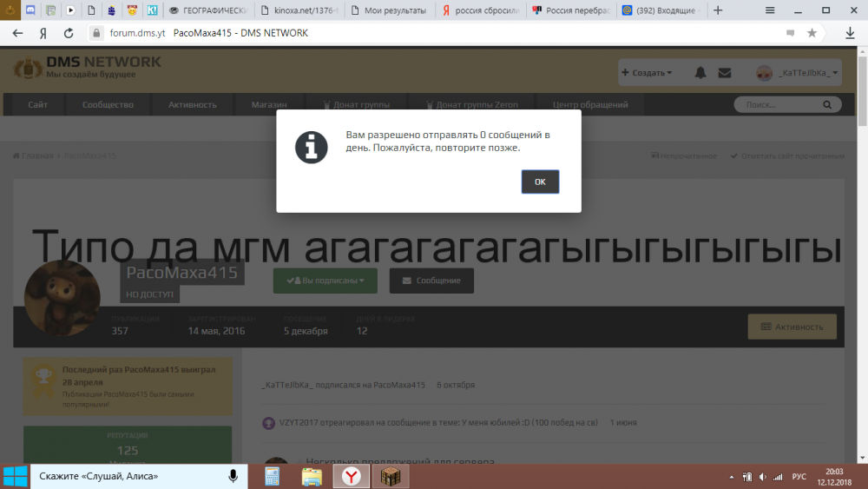868x489 pixels.
Task: Open the notifications bell icon
Action: tap(700, 73)
